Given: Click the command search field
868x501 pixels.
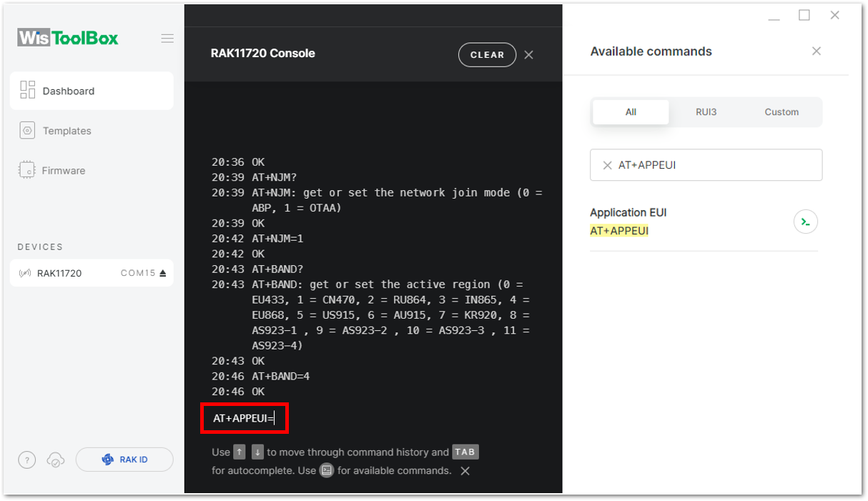Looking at the screenshot, I should point(706,165).
